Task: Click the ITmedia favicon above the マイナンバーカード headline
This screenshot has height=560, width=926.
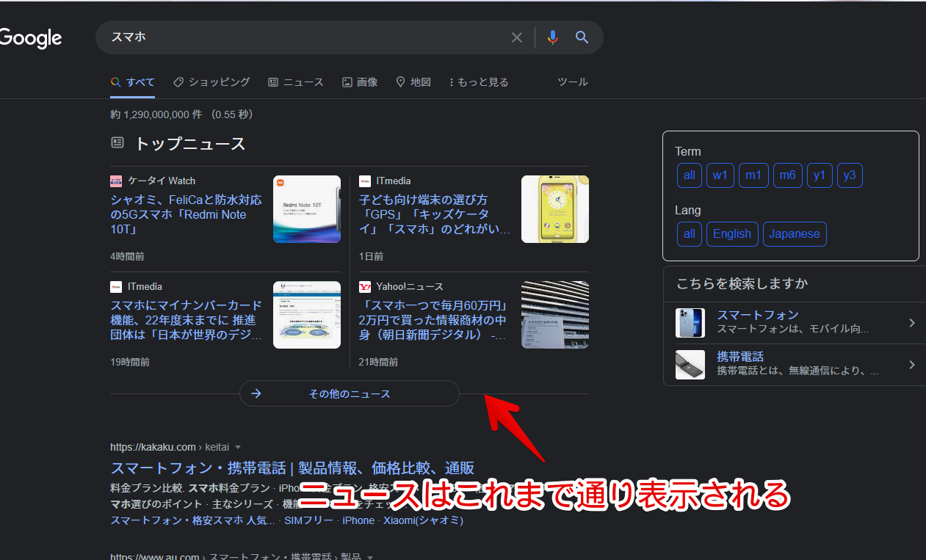Action: 116,286
